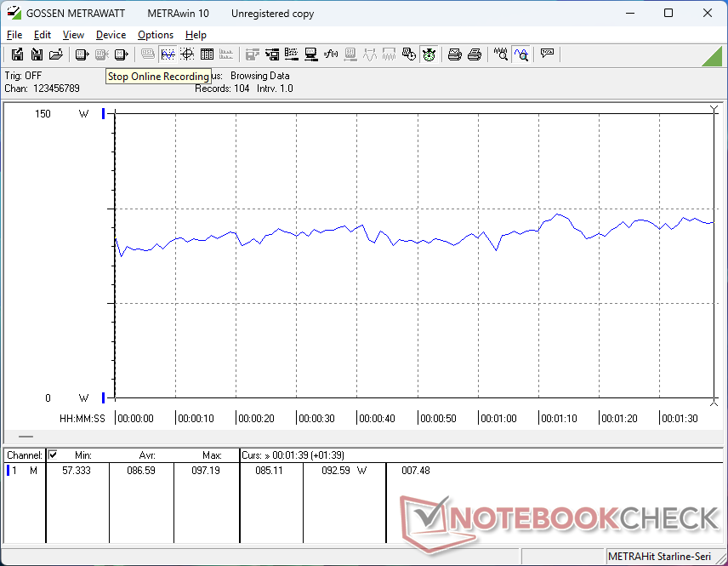The width and height of the screenshot is (728, 566).
Task: Click the open folder icon in toolbar
Action: (55, 54)
